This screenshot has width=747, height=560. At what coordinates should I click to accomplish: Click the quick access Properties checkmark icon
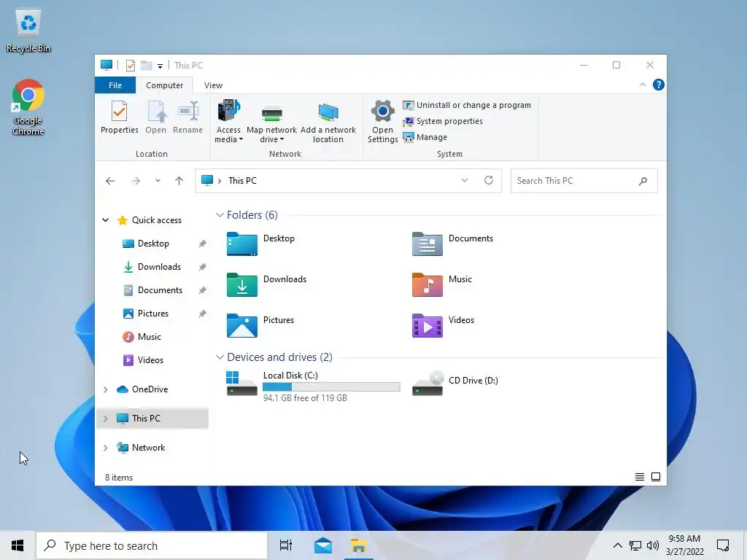[130, 65]
